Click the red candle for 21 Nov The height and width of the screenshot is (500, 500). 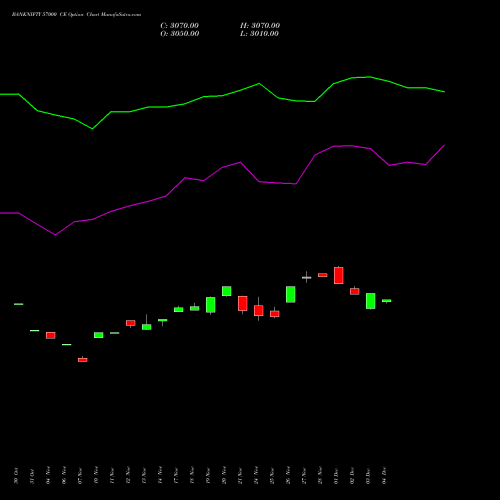[243, 304]
